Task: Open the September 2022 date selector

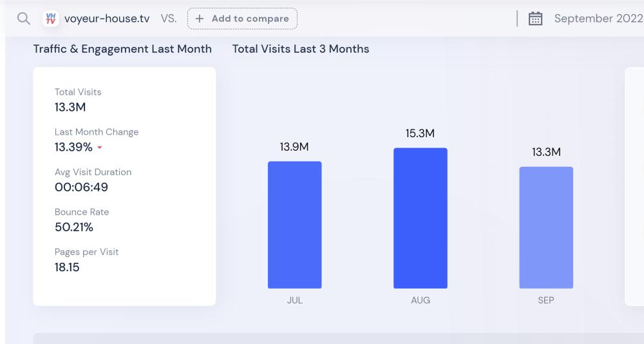Action: (x=598, y=19)
